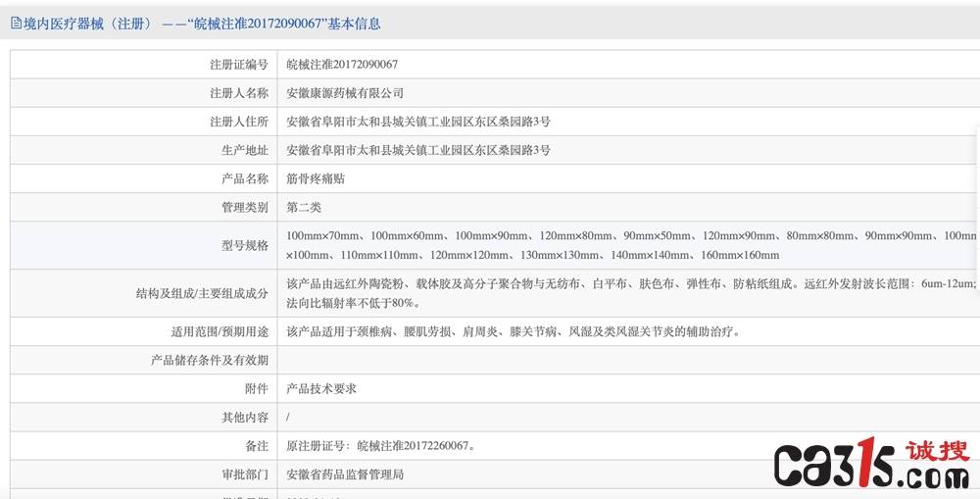Select registration number 皖械注准20172090067 in table
This screenshot has height=499, width=980.
coord(341,65)
